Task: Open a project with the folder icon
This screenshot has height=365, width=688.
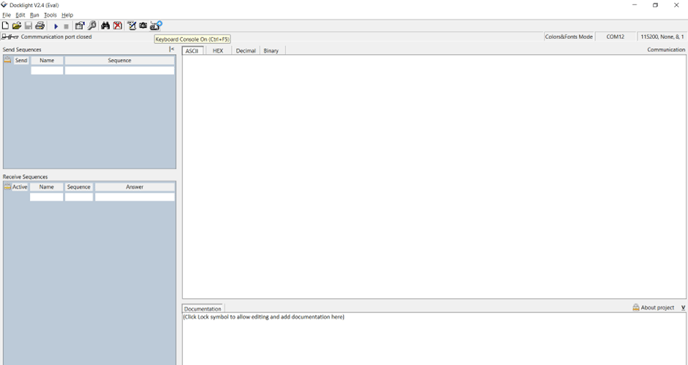Action: (x=17, y=26)
